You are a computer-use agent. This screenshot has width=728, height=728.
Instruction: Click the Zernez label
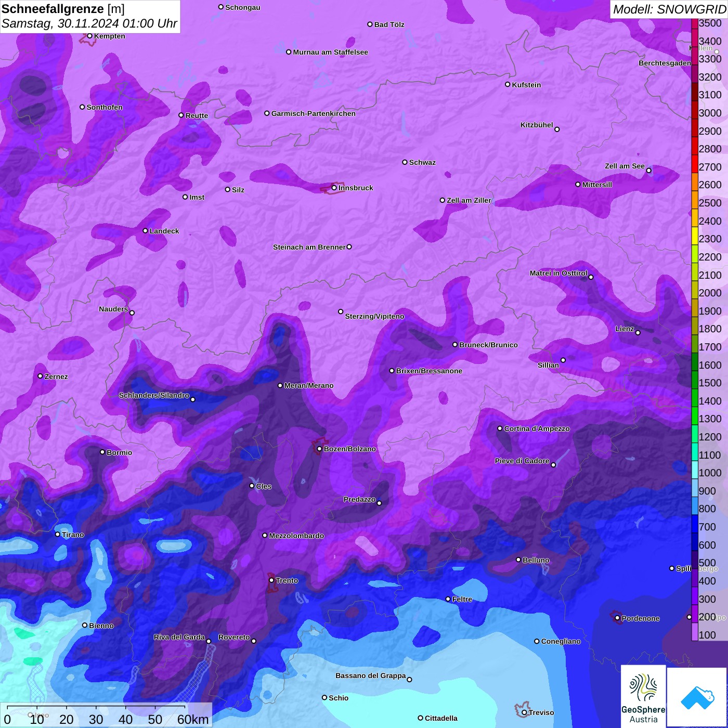click(56, 376)
